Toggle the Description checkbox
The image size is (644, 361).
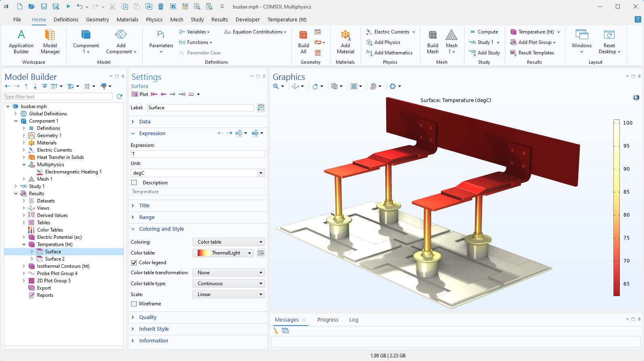coord(134,183)
